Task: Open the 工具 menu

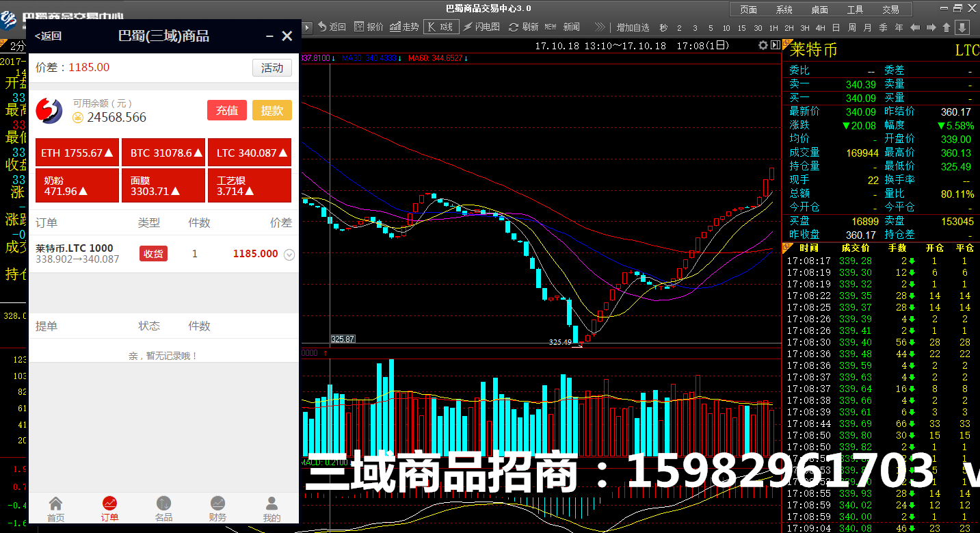Action: tap(855, 10)
